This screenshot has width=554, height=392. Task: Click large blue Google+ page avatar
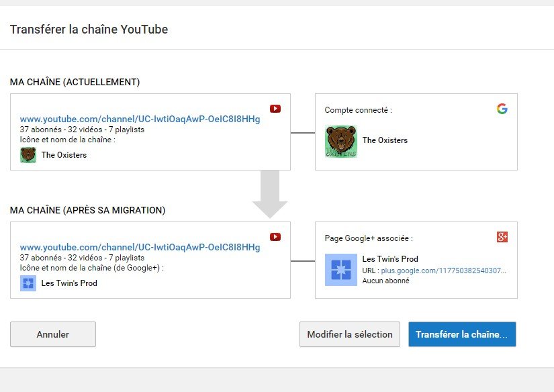[341, 269]
